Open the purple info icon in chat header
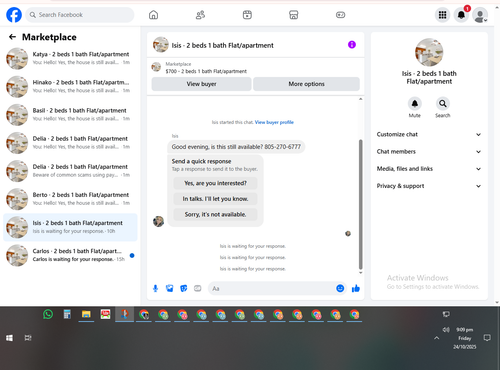This screenshot has height=370, width=500. click(352, 45)
